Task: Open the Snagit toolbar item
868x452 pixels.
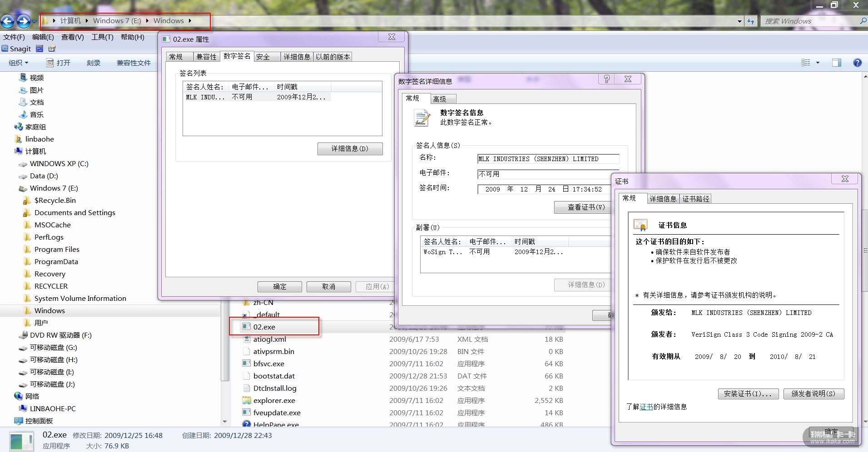Action: point(16,49)
